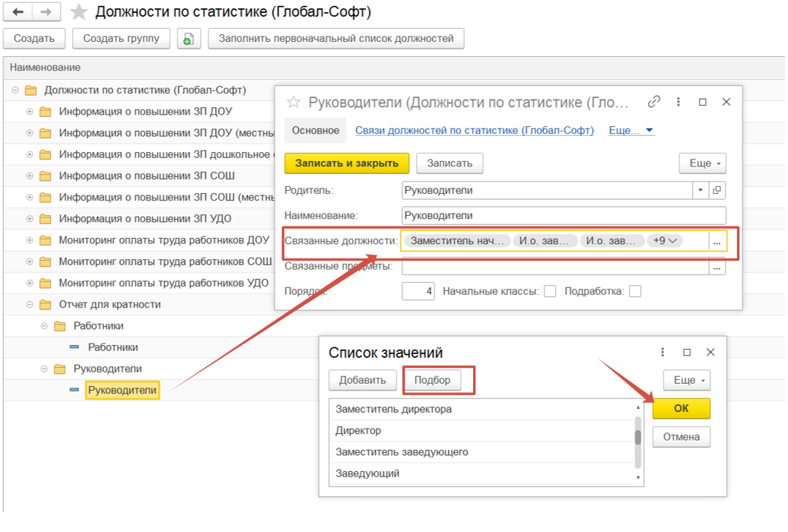Toggle the Подработка checkbox
This screenshot has height=532, width=788.
[x=635, y=291]
